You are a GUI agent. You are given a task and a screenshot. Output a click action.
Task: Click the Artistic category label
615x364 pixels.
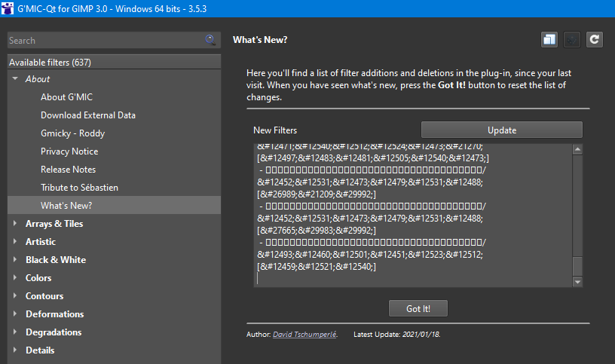[x=41, y=242]
